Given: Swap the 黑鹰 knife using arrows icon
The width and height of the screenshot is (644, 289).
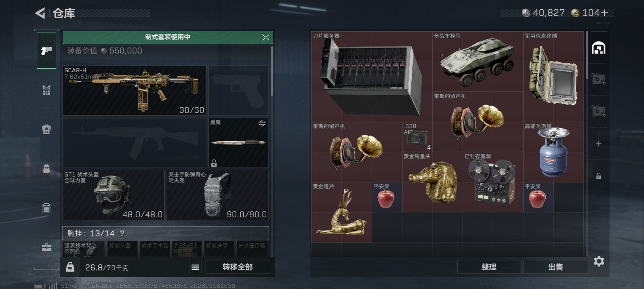Looking at the screenshot, I should [x=262, y=123].
